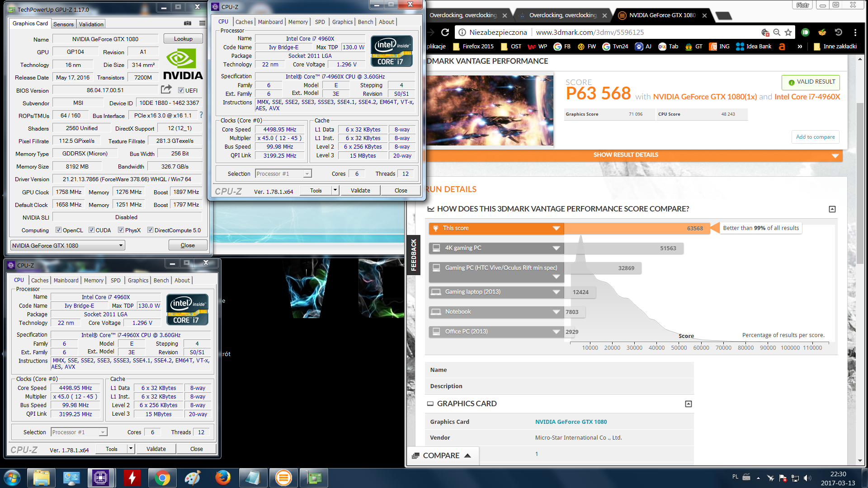Expand the 'Gaming laptop (2013)' dropdown
Image resolution: width=868 pixels, height=488 pixels.
point(557,292)
